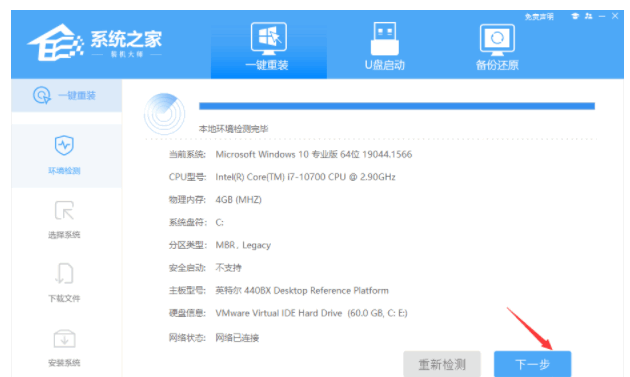The image size is (630, 377).
Task: Click the 下载文件 step icon
Action: click(x=64, y=274)
